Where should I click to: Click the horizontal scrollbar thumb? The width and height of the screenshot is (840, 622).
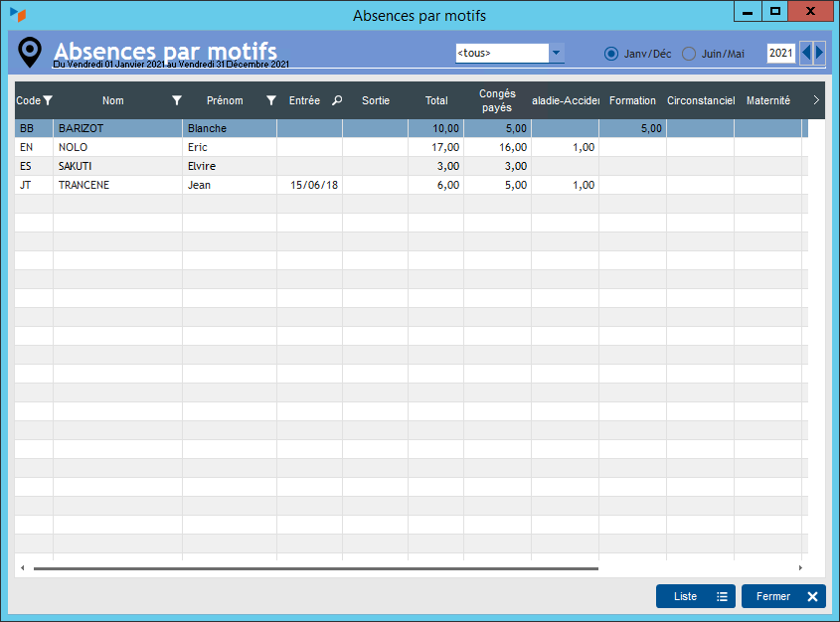click(316, 568)
